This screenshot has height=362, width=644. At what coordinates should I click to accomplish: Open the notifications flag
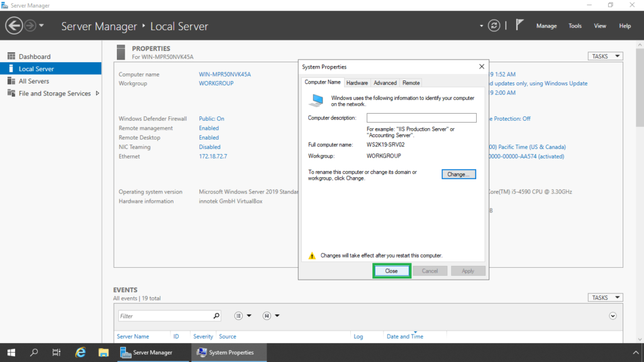(x=519, y=25)
